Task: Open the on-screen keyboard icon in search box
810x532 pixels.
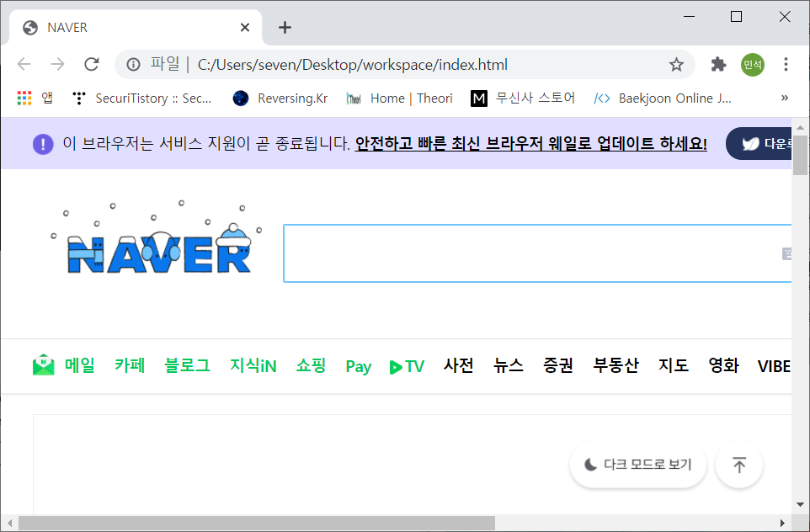Action: click(786, 253)
